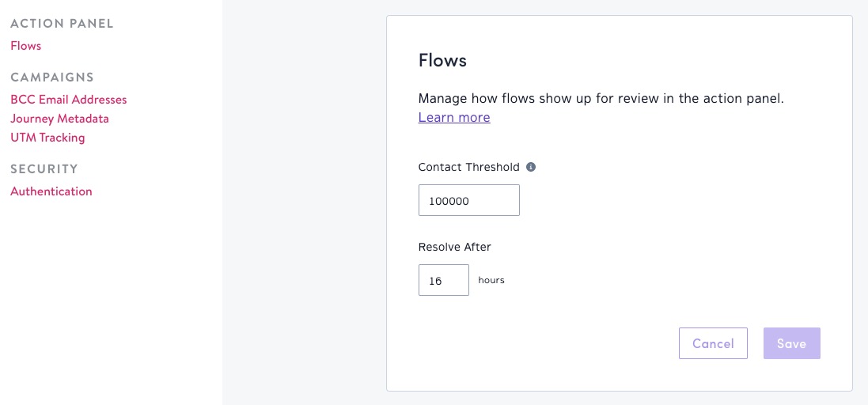This screenshot has width=868, height=405.
Task: Select UTM Tracking in sidebar
Action: pos(47,137)
